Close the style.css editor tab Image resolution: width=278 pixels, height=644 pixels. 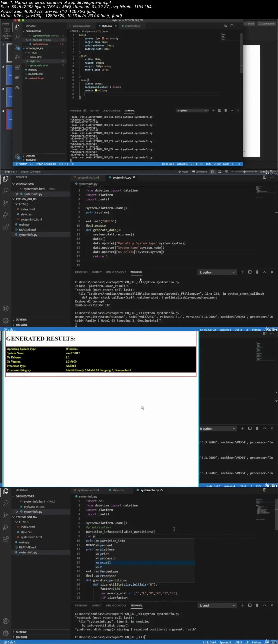coord(116,26)
